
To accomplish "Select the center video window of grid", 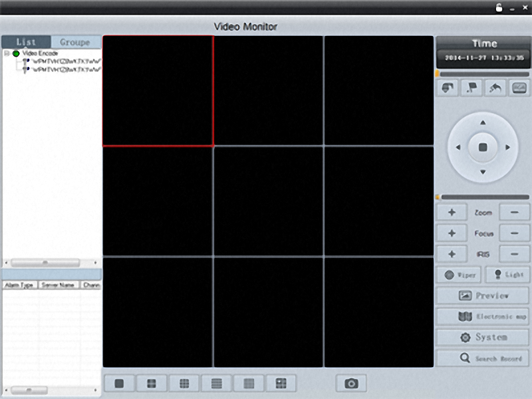I will point(269,201).
